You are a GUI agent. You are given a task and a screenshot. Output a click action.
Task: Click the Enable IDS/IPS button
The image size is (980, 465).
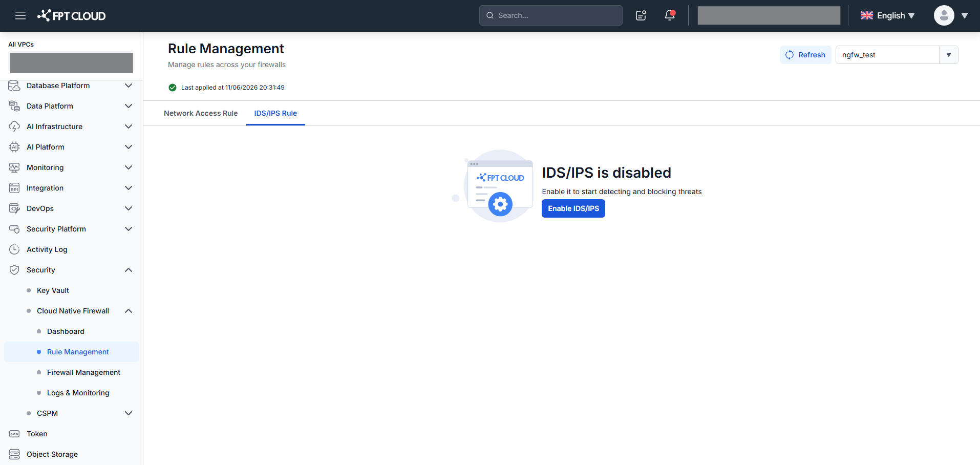573,208
